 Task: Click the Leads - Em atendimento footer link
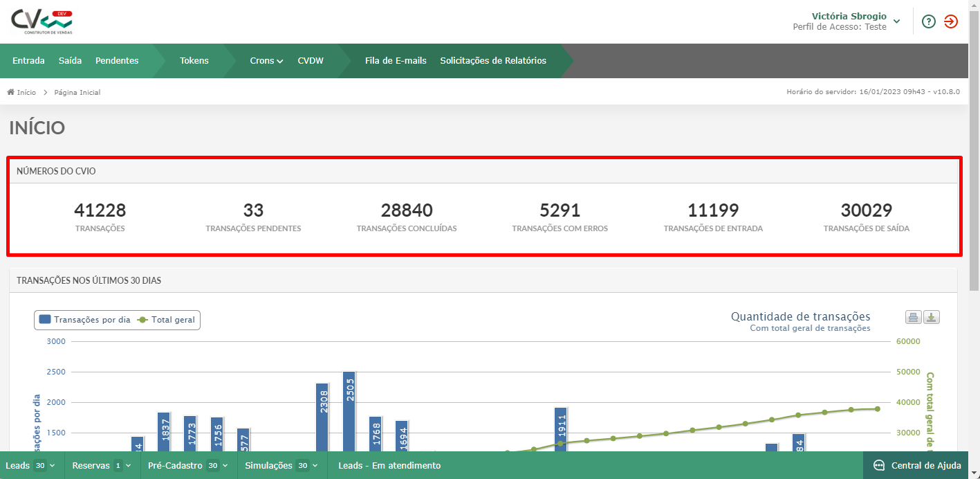tap(389, 466)
